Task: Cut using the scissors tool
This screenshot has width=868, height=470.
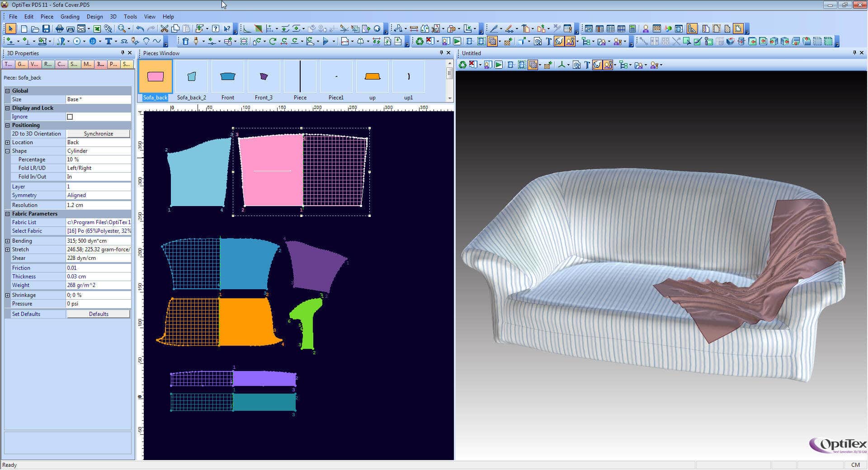Action: coord(164,28)
